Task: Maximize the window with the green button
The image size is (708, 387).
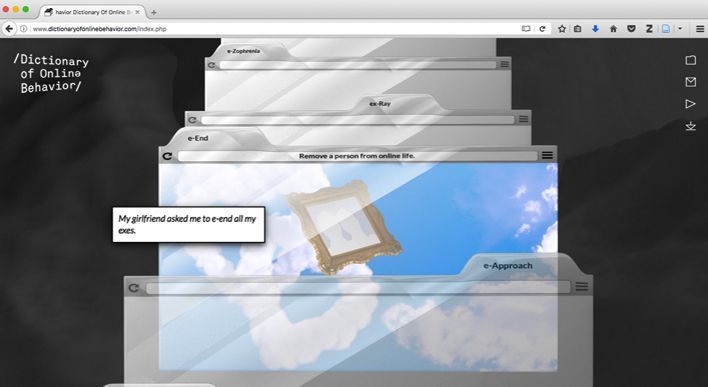Action: pyautogui.click(x=26, y=9)
